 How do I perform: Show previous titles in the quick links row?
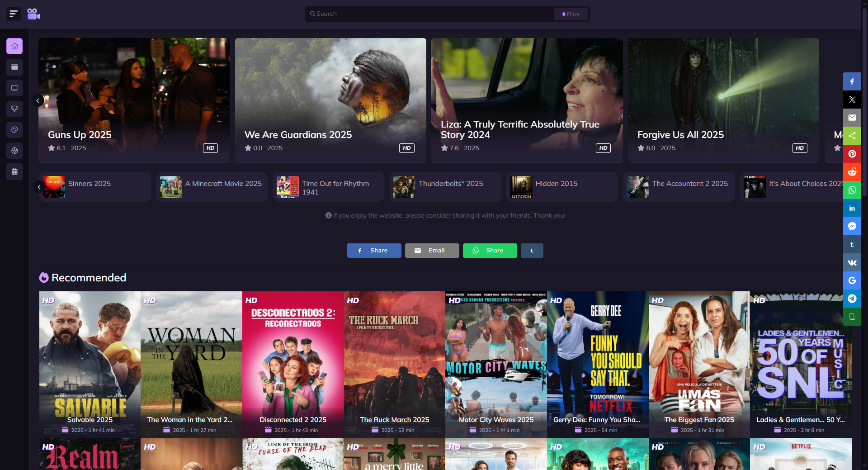[x=38, y=187]
